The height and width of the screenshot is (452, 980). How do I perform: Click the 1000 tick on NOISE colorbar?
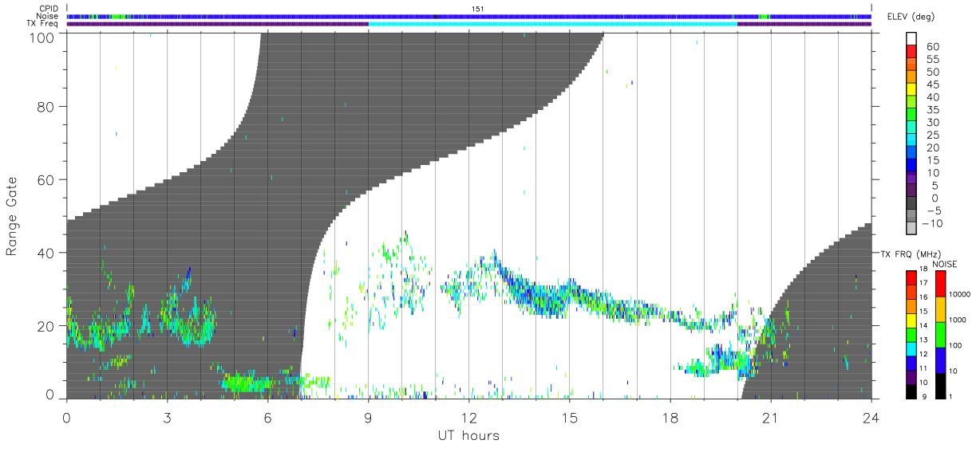pos(958,320)
